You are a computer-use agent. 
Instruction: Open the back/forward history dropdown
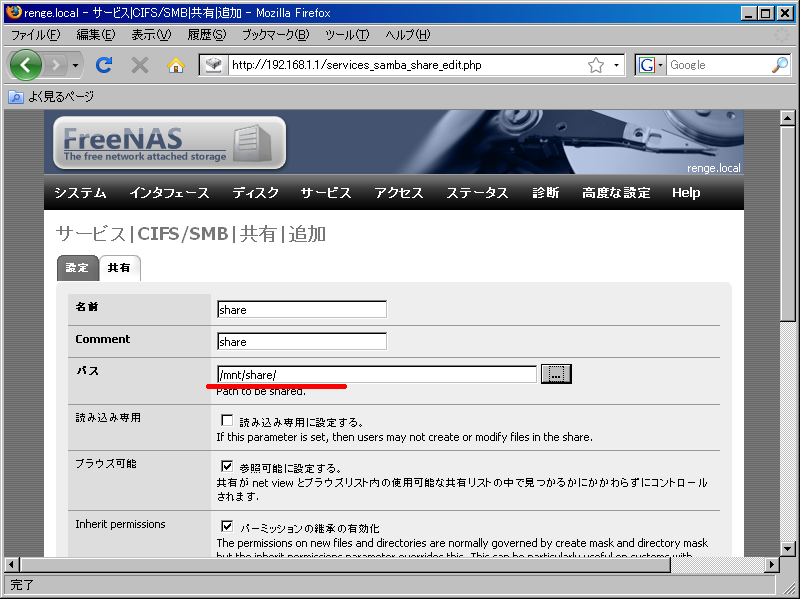76,65
